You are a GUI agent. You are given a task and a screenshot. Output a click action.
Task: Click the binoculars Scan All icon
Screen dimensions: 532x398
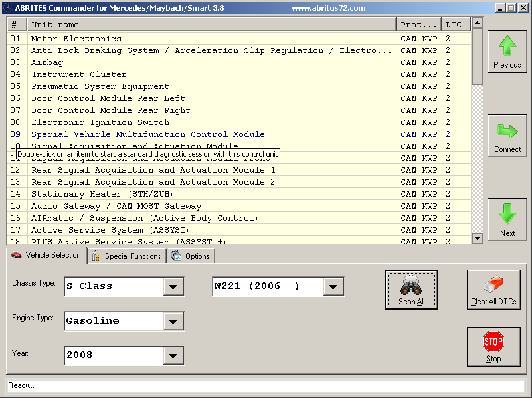pos(411,285)
